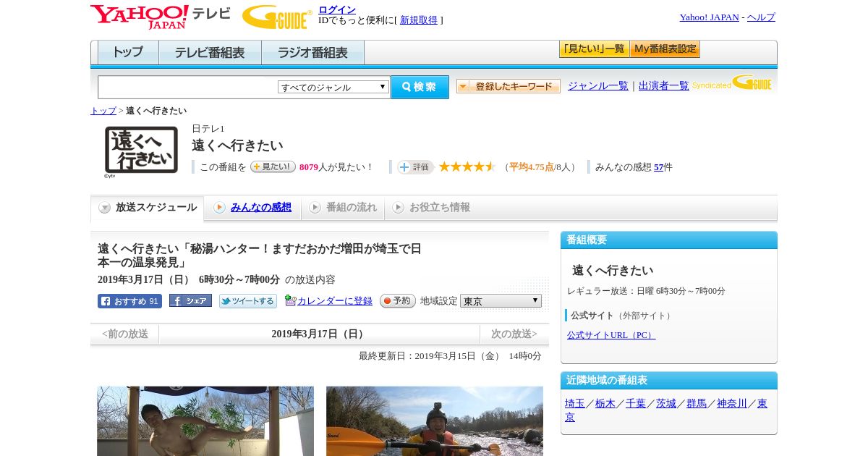Switch to the トップ tab
868x456 pixels.
(128, 53)
